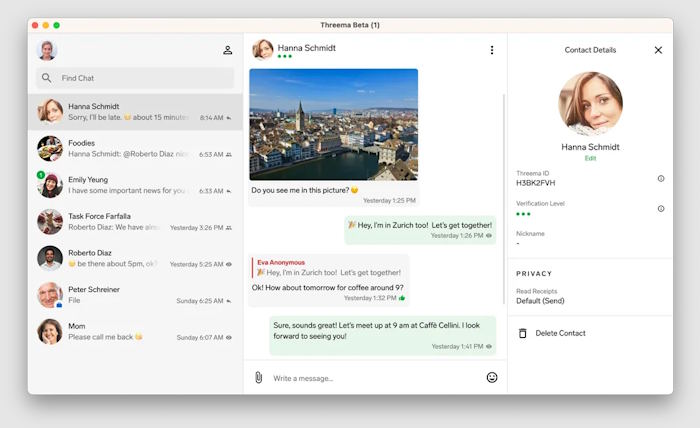Show Threema ID info icon

pyautogui.click(x=661, y=179)
